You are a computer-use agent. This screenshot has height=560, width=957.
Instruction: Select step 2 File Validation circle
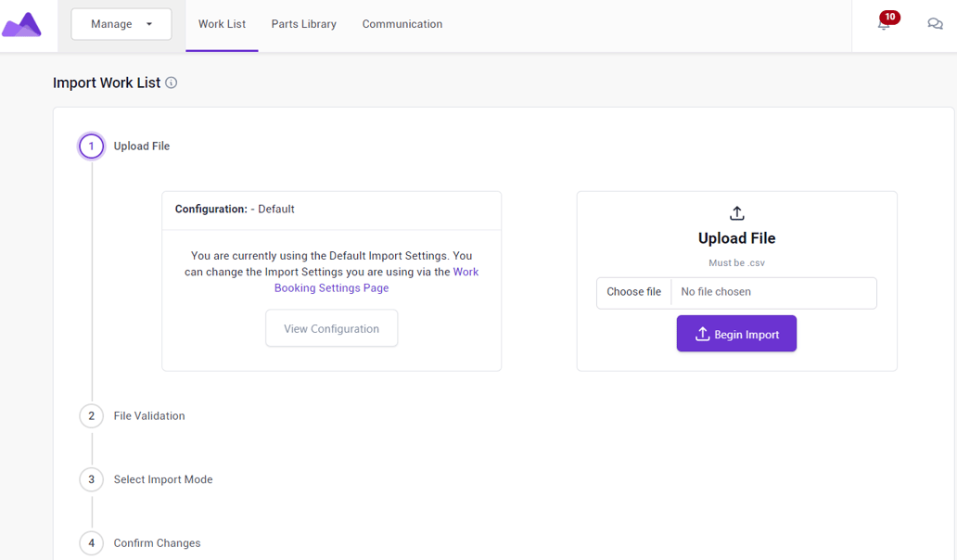(92, 416)
